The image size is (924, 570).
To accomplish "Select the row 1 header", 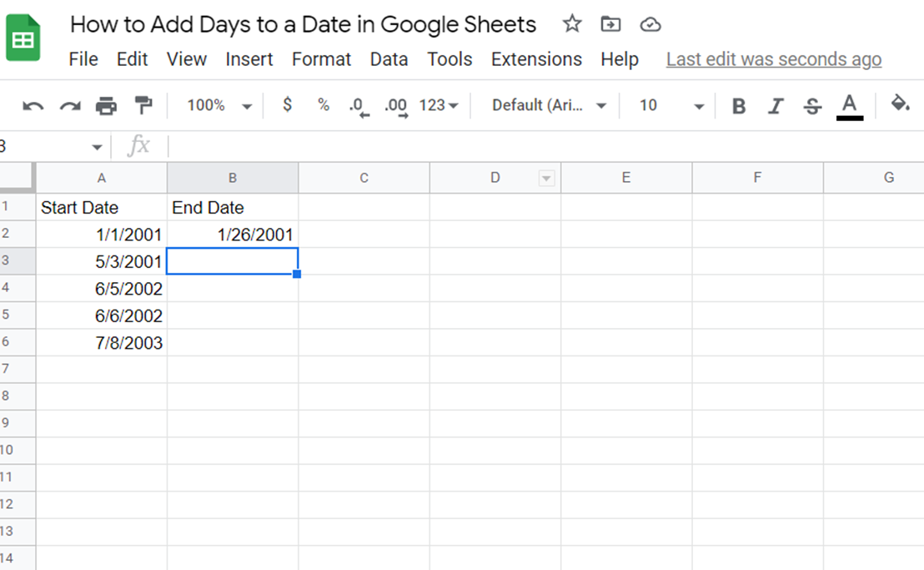I will 17,207.
